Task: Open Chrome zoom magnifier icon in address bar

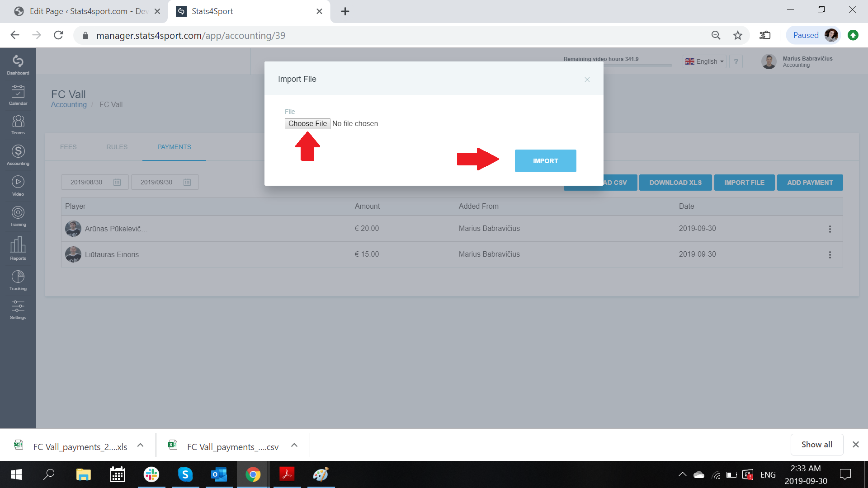Action: pos(716,35)
